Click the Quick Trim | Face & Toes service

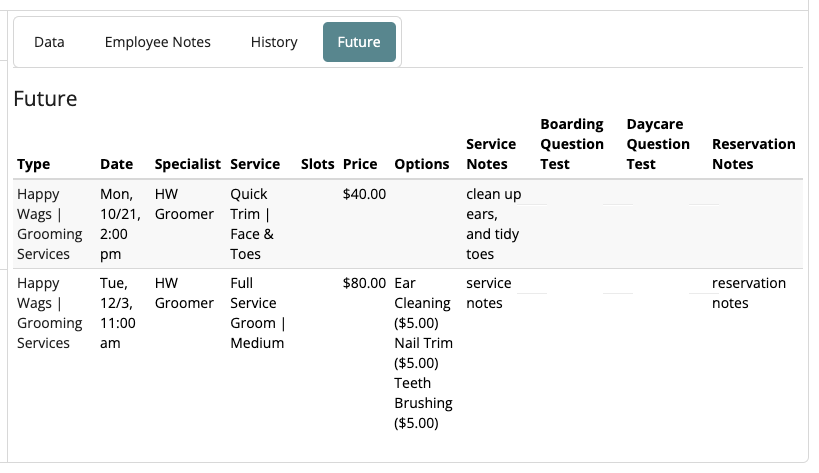point(252,224)
